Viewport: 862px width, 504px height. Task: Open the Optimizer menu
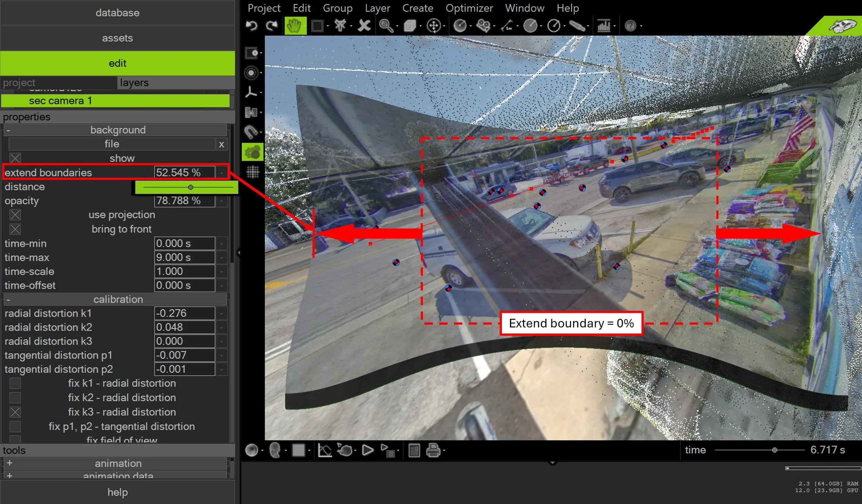[x=469, y=8]
